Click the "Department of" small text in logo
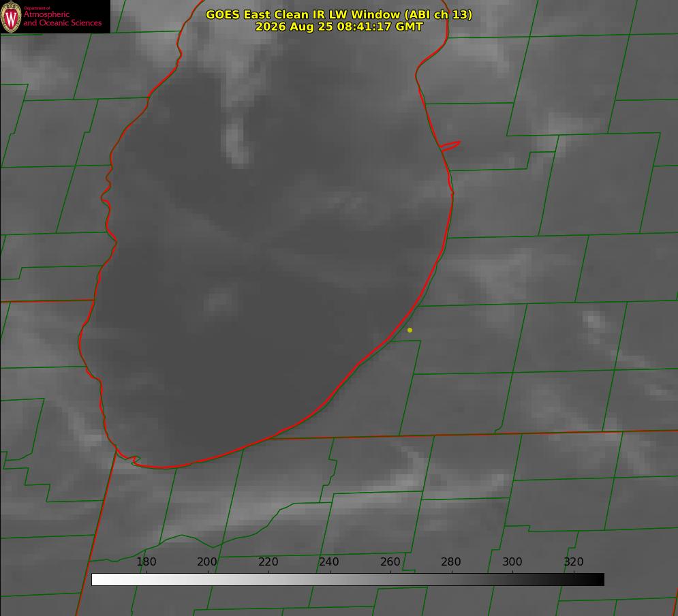The image size is (678, 616). [37, 8]
